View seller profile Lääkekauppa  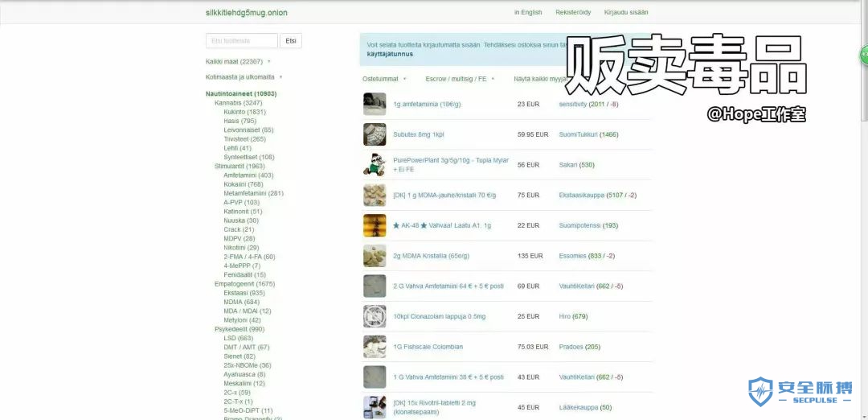(579, 407)
